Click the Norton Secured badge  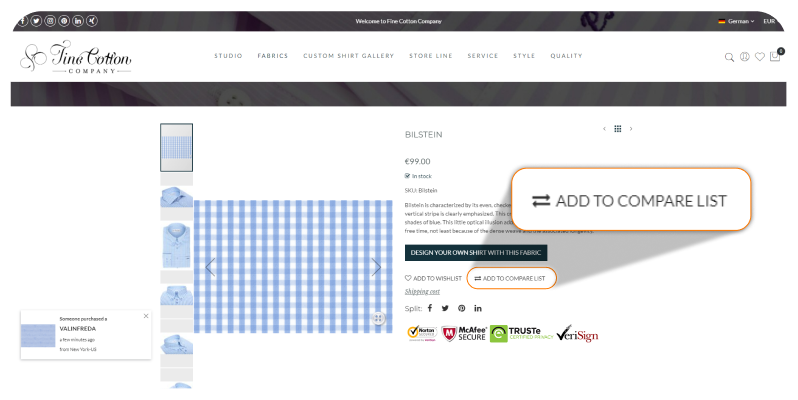pyautogui.click(x=422, y=333)
